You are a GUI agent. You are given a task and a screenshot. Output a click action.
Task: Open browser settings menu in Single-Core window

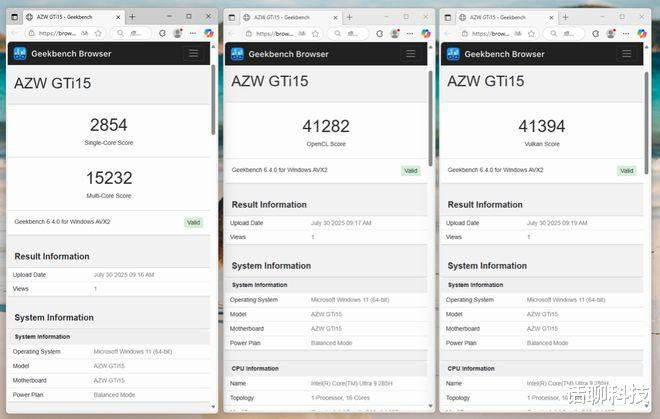click(x=193, y=33)
